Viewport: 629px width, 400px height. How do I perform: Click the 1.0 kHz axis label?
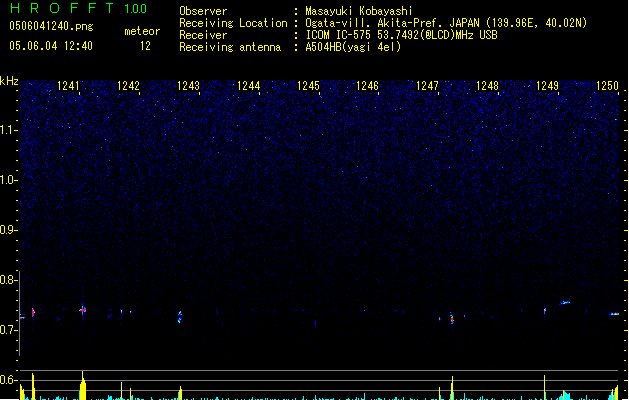(8, 180)
